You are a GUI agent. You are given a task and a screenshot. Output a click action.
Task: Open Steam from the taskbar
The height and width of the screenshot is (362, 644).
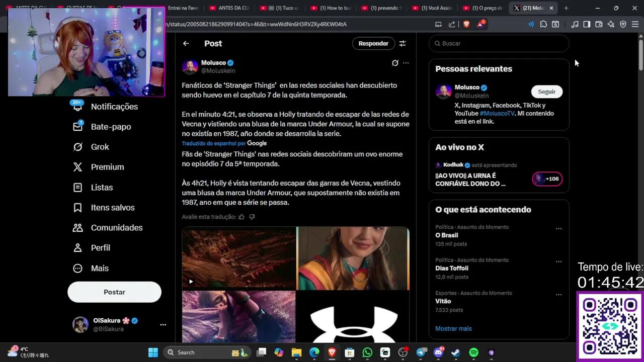[456, 352]
